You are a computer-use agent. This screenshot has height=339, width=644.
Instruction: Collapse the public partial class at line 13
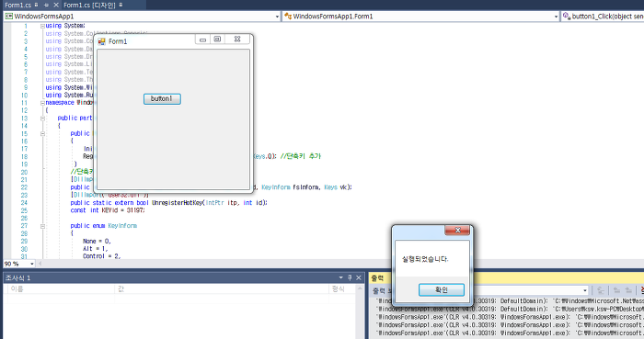pos(42,119)
